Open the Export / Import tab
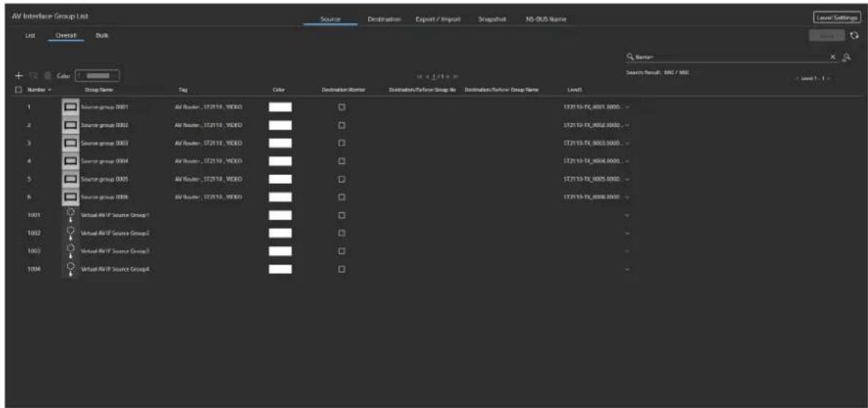 tap(438, 19)
